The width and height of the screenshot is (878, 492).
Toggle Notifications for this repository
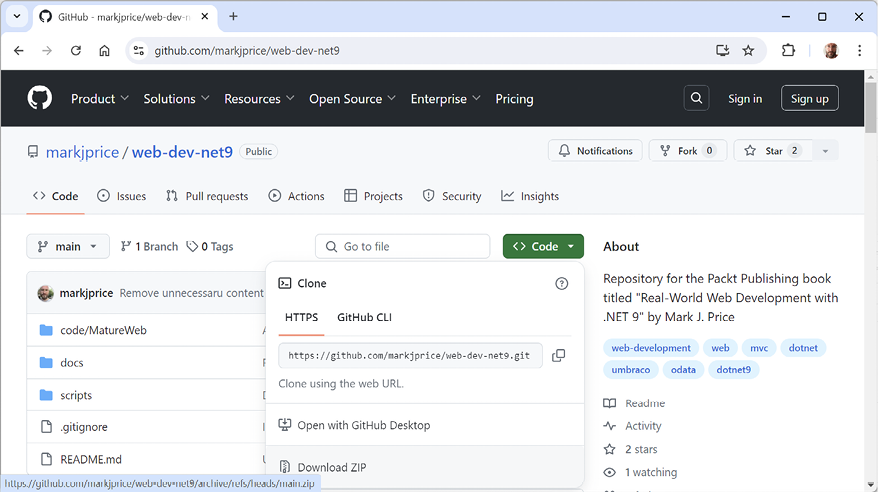(595, 151)
